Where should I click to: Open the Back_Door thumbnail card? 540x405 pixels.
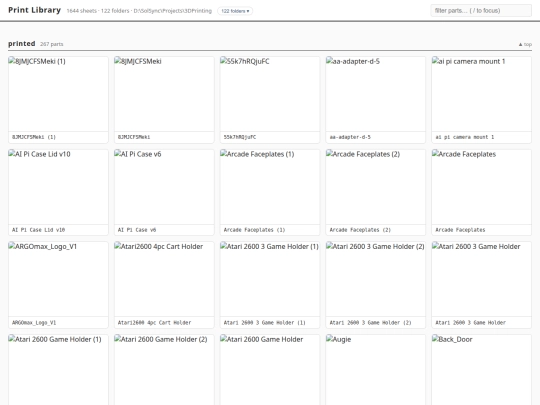pos(481,370)
